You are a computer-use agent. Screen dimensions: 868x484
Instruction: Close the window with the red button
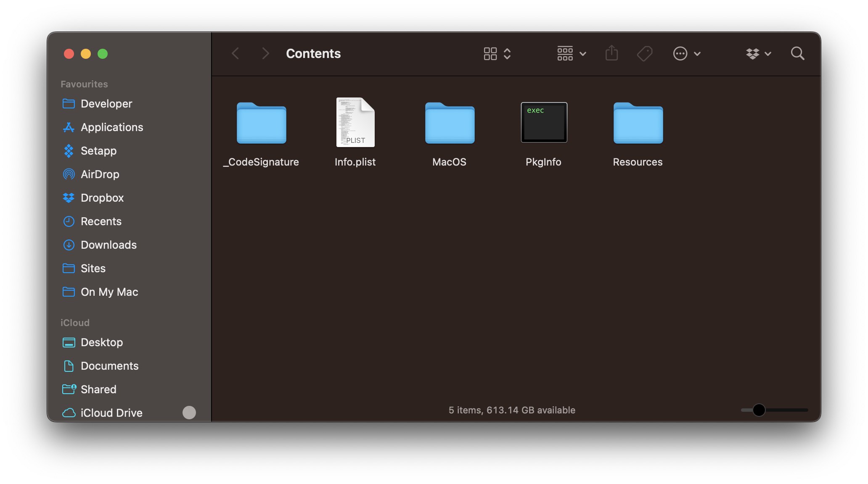[69, 54]
